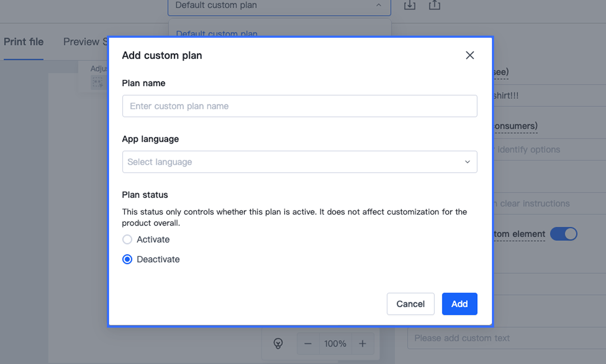Open the Select language dropdown
The height and width of the screenshot is (364, 606).
tap(299, 162)
